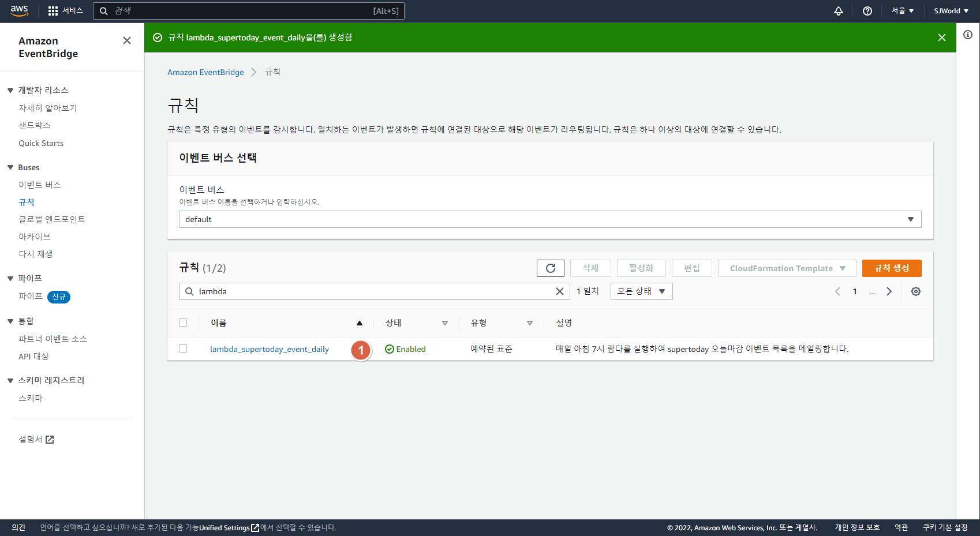Screen dimensions: 980x536
Task: Focus the top AWS search box
Action: [249, 11]
